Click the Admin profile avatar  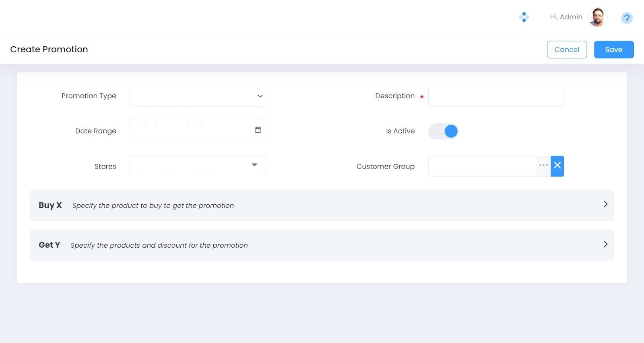tap(598, 17)
